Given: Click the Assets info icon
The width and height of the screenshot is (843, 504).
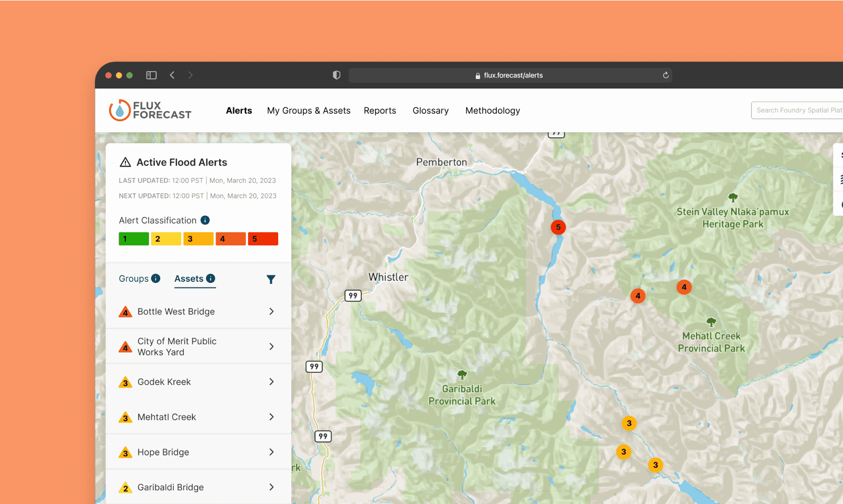Looking at the screenshot, I should 211,278.
